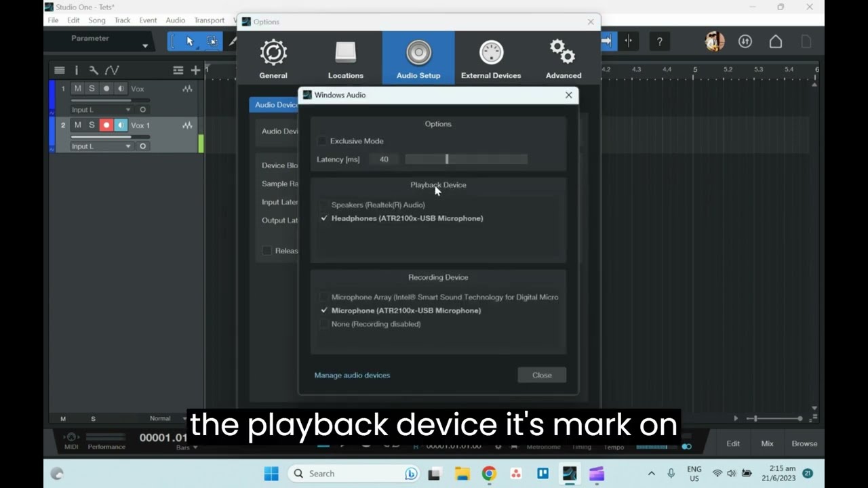Open instrument editor icon on Vox track
This screenshot has height=488, width=868.
[187, 89]
